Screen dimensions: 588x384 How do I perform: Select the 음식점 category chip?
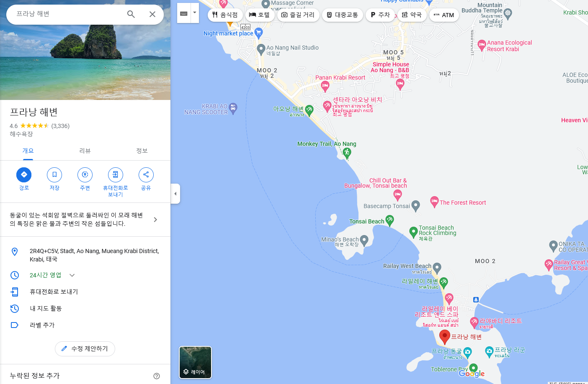click(225, 15)
